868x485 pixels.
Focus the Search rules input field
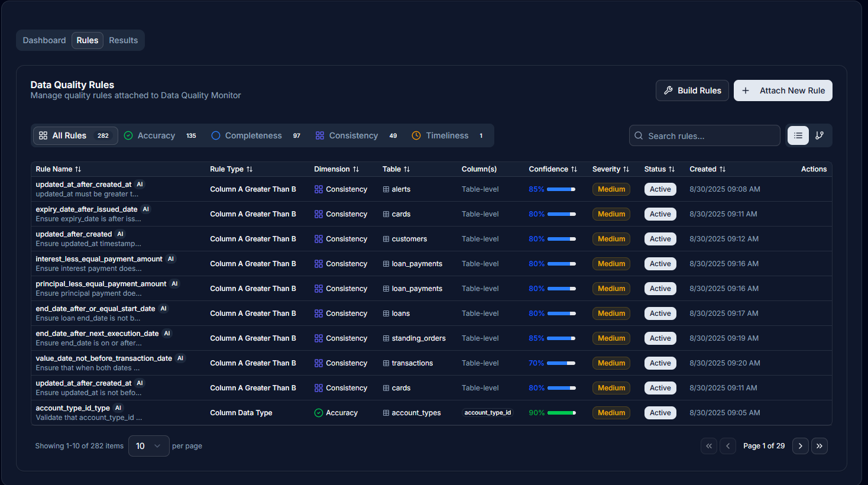(705, 135)
